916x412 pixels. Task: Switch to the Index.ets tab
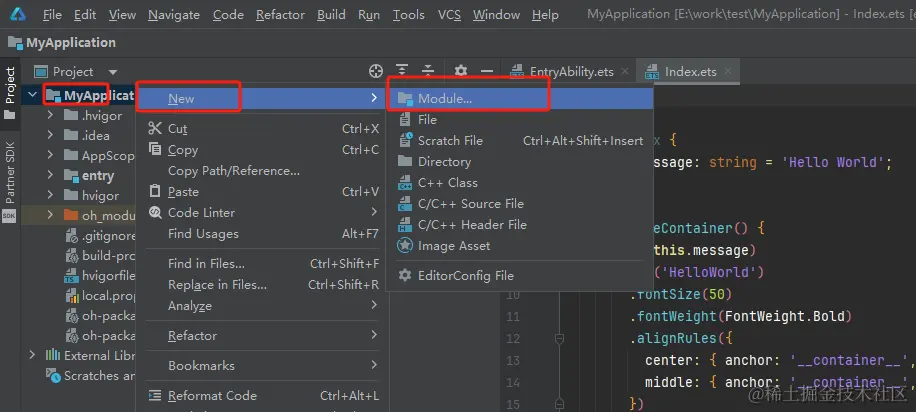[688, 71]
